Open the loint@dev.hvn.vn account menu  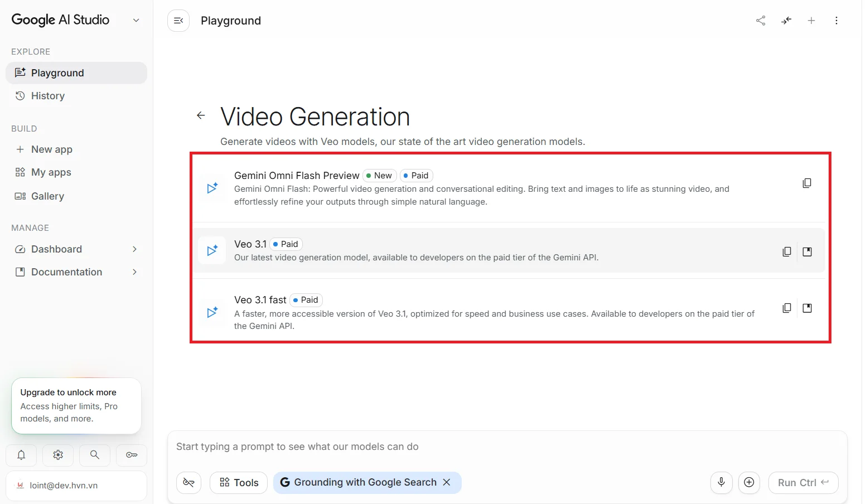coord(76,486)
